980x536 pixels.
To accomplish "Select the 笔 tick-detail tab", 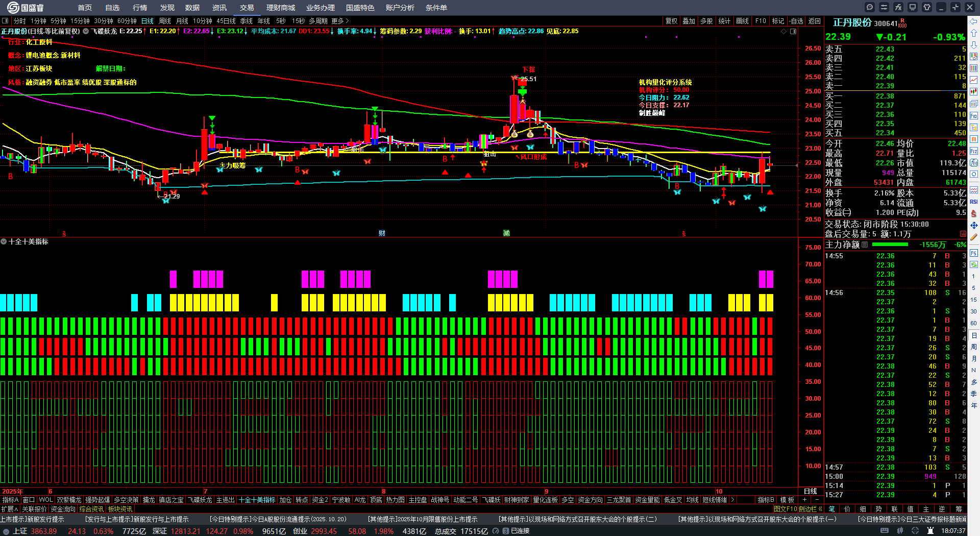I will (831, 509).
